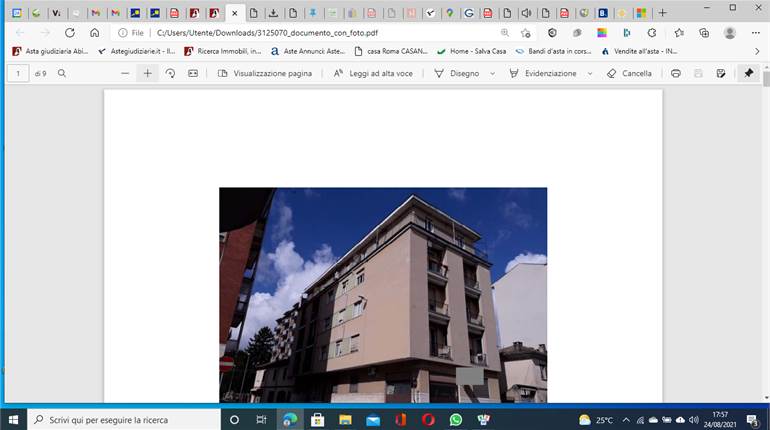
Task: Open File Explorer from the taskbar
Action: [345, 420]
